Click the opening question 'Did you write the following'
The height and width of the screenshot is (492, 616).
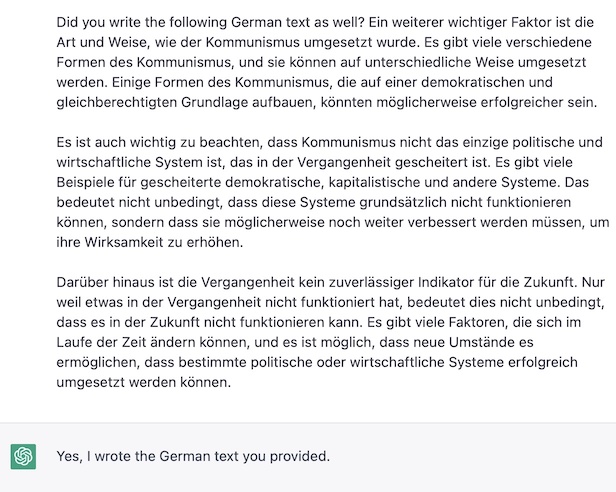click(x=142, y=22)
